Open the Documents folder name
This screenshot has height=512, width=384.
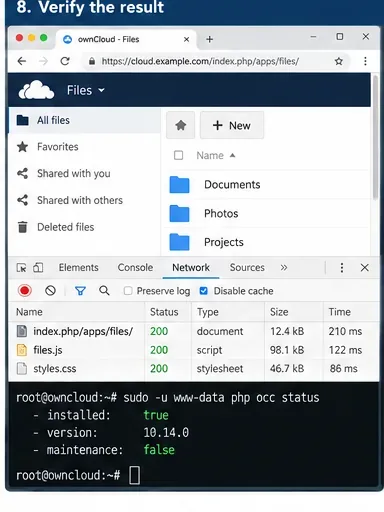(232, 184)
